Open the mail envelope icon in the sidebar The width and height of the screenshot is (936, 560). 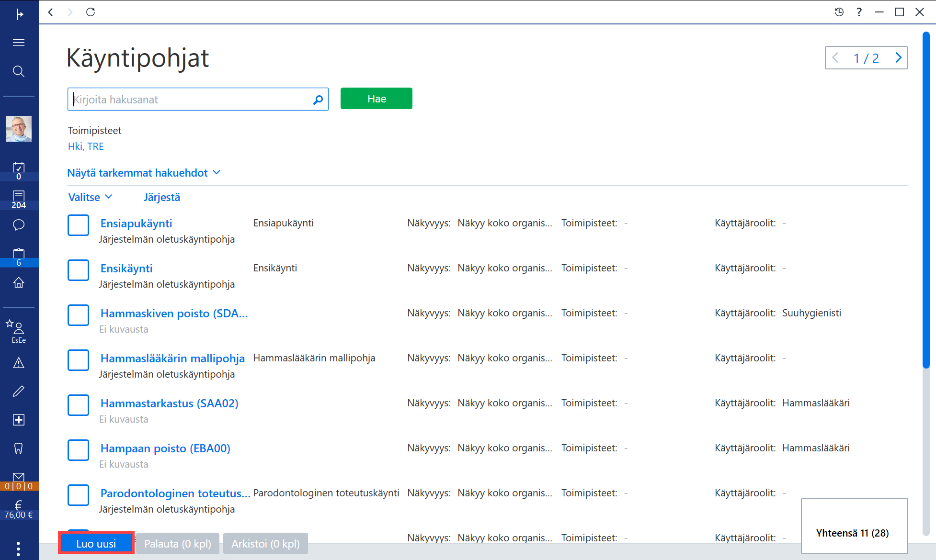pos(19,477)
